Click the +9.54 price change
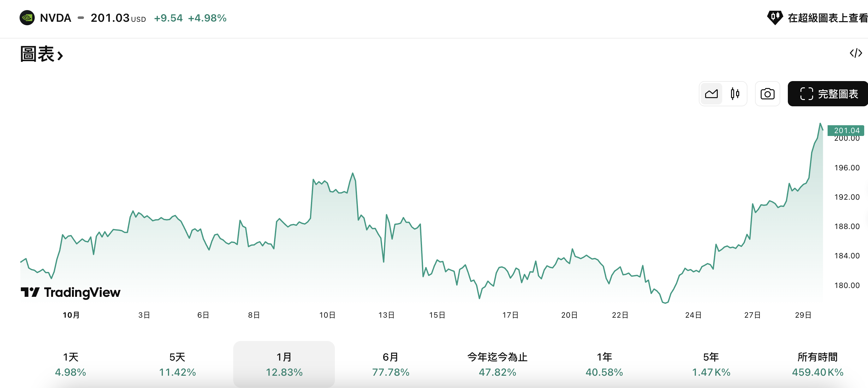The height and width of the screenshot is (388, 868). [x=168, y=18]
